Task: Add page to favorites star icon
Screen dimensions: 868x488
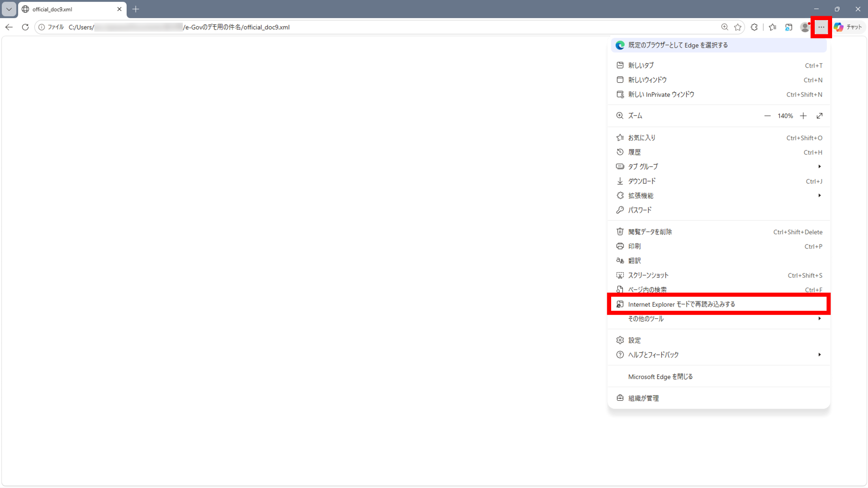Action: point(737,27)
